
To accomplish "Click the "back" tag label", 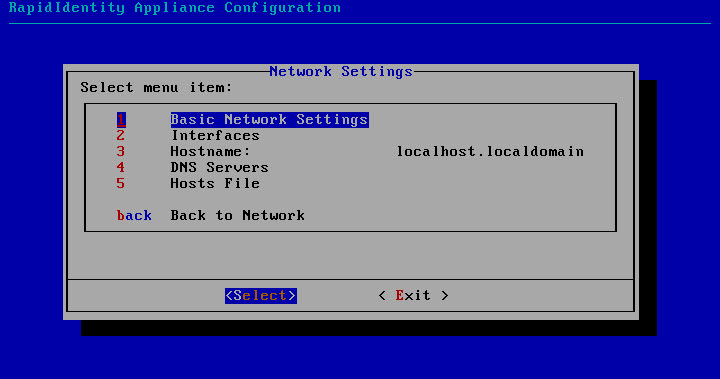I will point(134,215).
